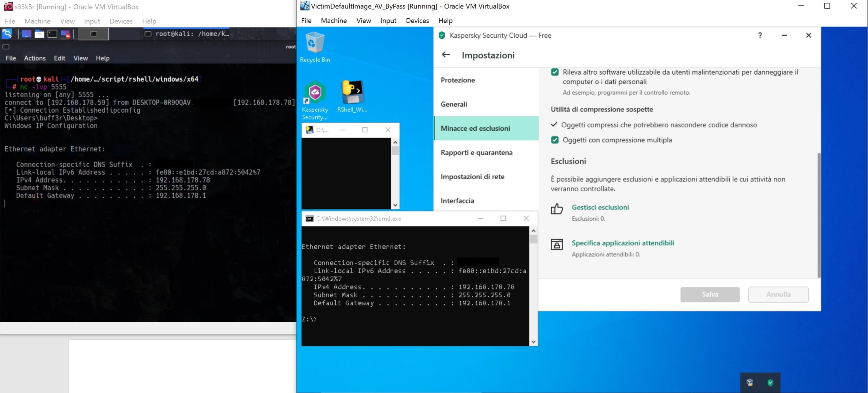The height and width of the screenshot is (393, 868).
Task: Open Kaspersky help question mark
Action: click(x=760, y=35)
